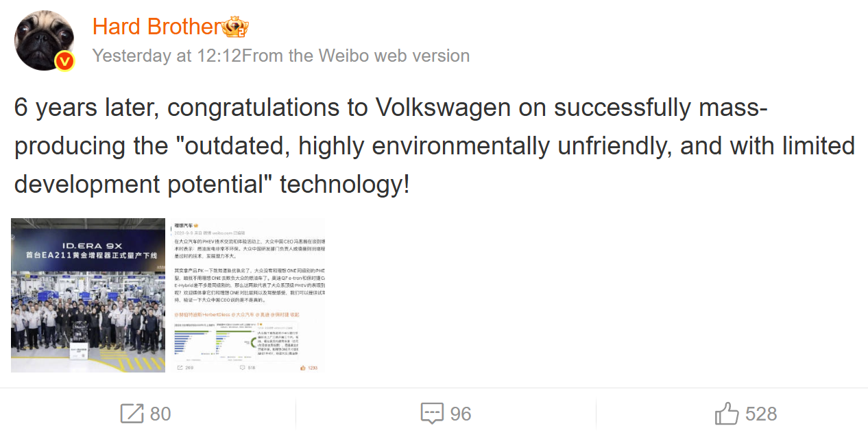868x437 pixels.
Task: Click the crown membership badge beside the username
Action: coord(235,27)
